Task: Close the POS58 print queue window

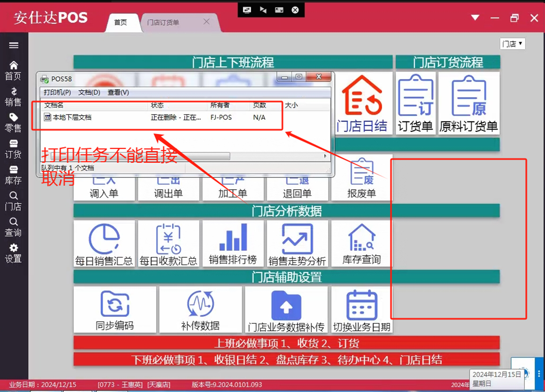Action: pyautogui.click(x=319, y=77)
